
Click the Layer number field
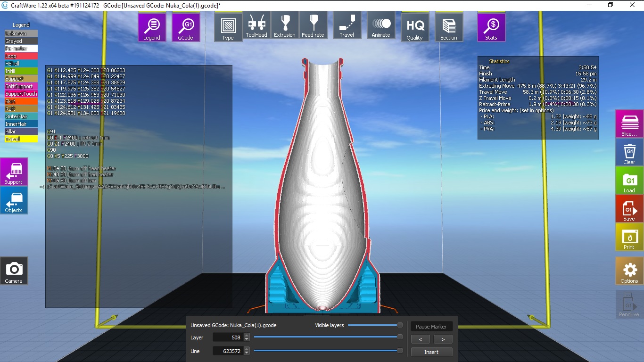[x=228, y=337]
